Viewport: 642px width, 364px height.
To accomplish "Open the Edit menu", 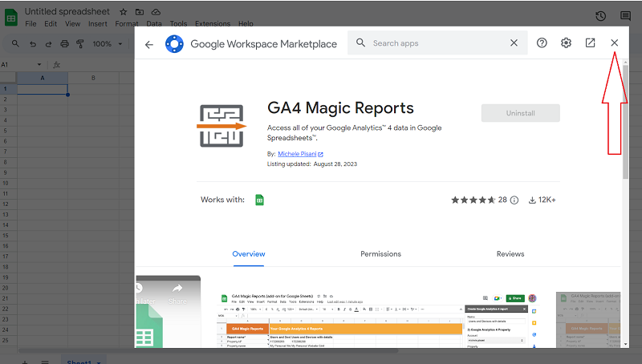I will click(x=51, y=24).
